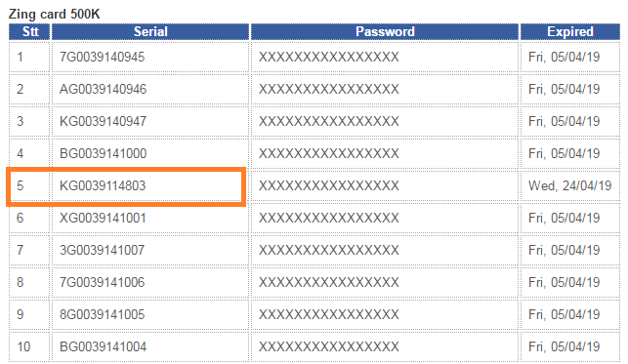Click highlighted serial KG0039114803
The height and width of the screenshot is (364, 628).
pyautogui.click(x=103, y=185)
